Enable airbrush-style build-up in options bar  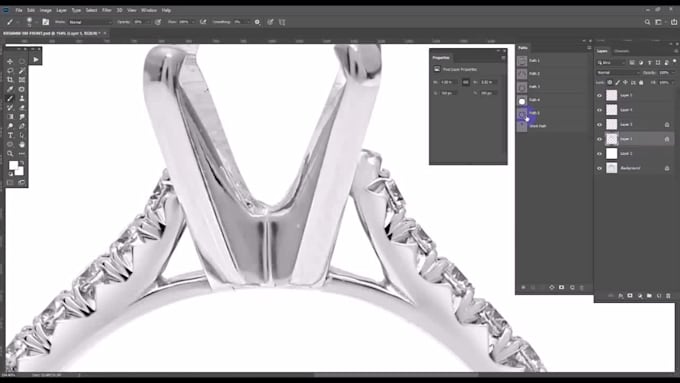203,22
